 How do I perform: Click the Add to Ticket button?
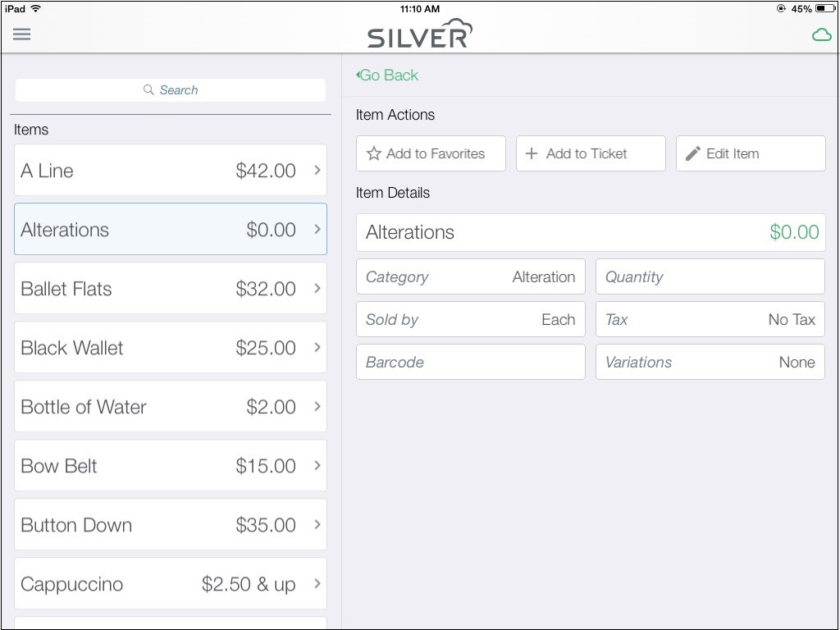pyautogui.click(x=591, y=153)
